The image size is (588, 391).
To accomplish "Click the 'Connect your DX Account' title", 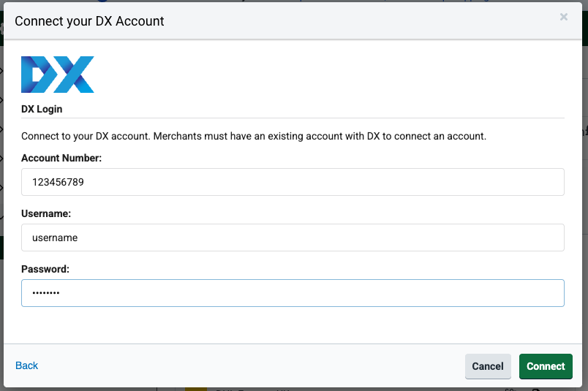I will [89, 21].
